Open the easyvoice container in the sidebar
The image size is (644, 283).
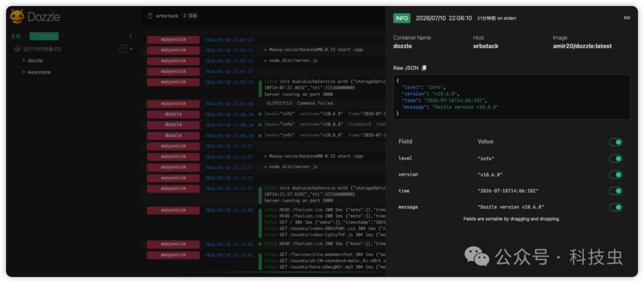[x=39, y=71]
